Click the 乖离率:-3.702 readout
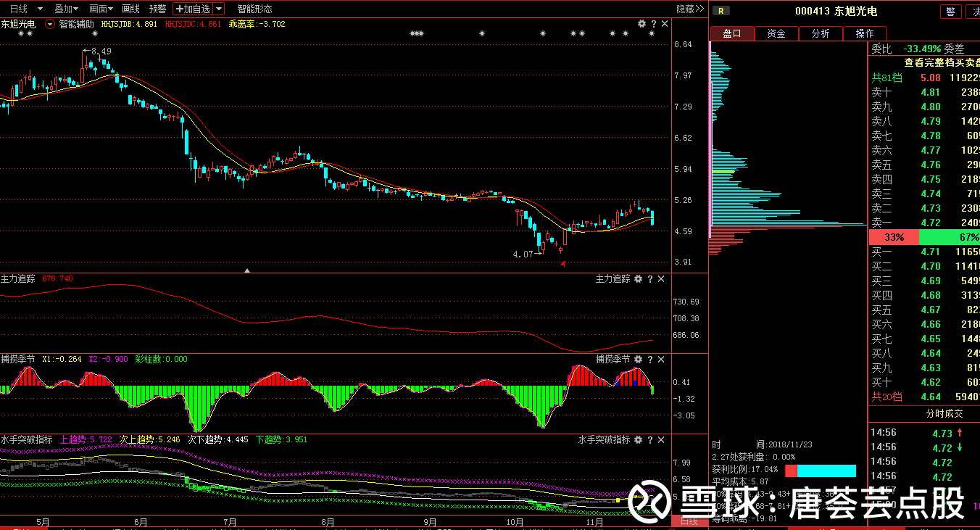Viewport: 980px width, 530px height. coord(257,24)
